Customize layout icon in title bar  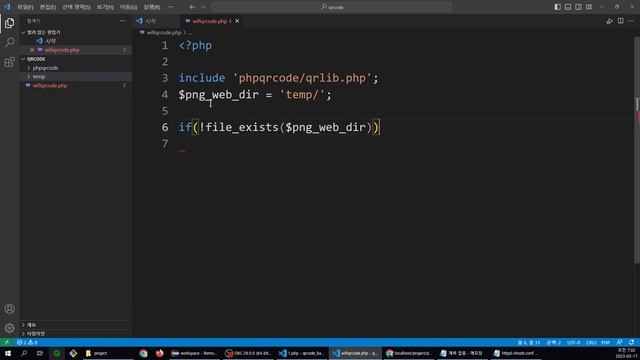pyautogui.click(x=589, y=7)
